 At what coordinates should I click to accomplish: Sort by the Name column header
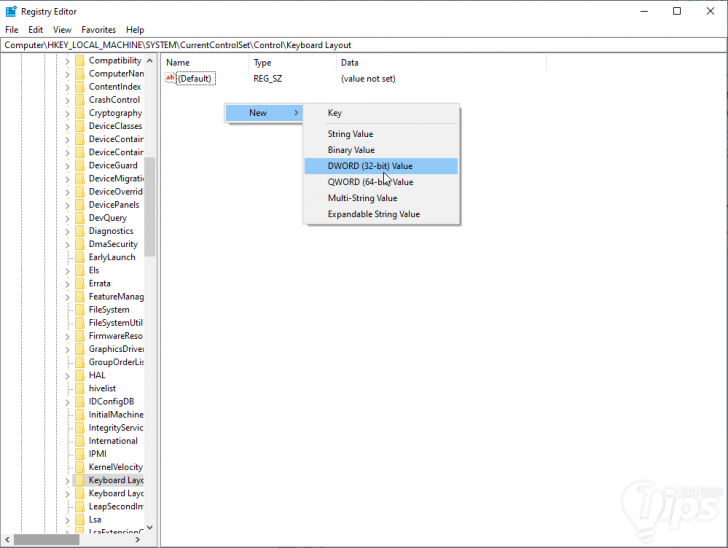[x=205, y=63]
